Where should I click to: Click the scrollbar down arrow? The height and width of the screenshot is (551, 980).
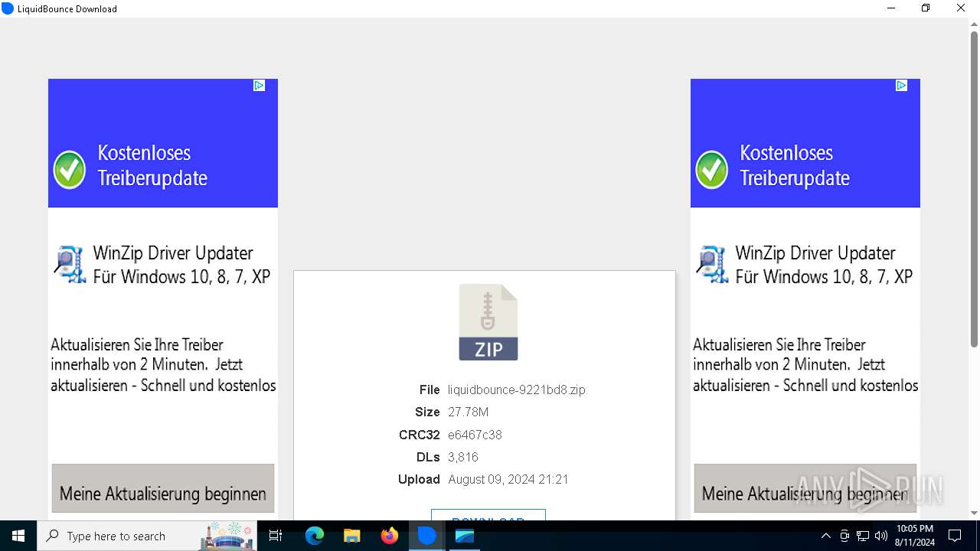point(974,514)
